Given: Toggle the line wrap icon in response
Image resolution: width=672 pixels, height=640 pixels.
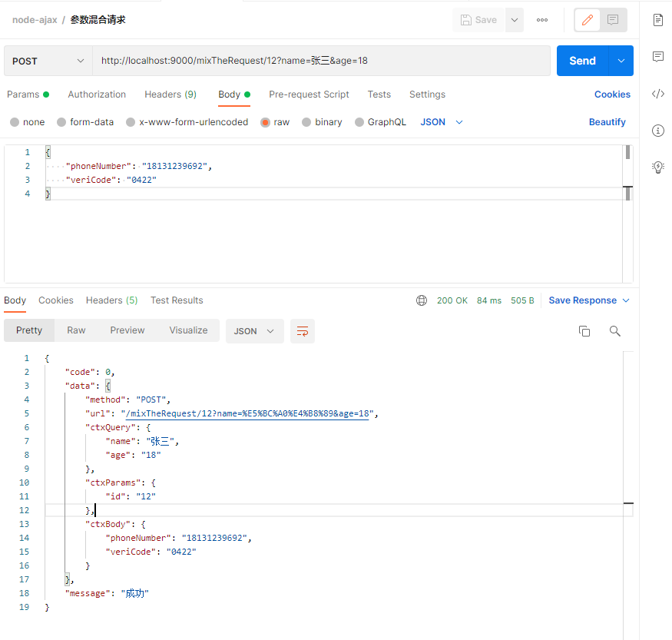Looking at the screenshot, I should point(303,331).
